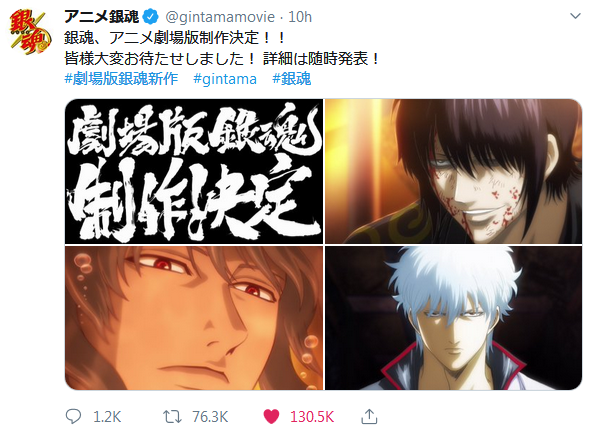Viewport: 592px width, 440px height.
Task: Open the silver-haired character image
Action: point(453,318)
